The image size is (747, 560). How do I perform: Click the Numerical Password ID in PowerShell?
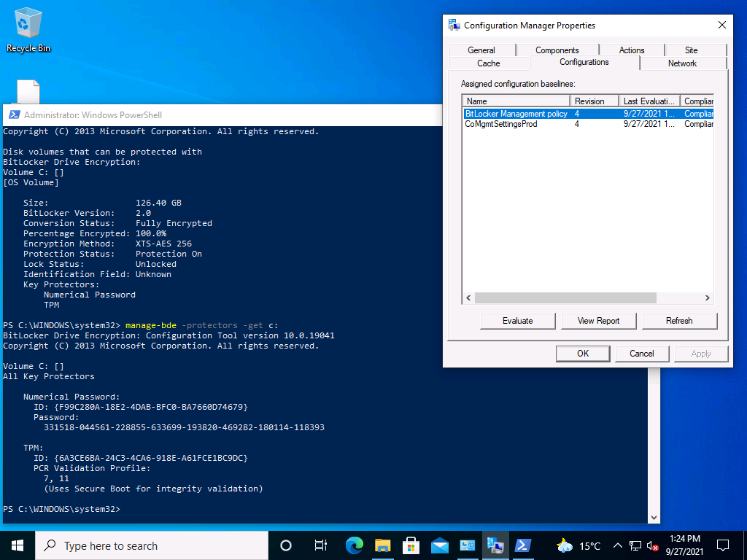pyautogui.click(x=141, y=407)
